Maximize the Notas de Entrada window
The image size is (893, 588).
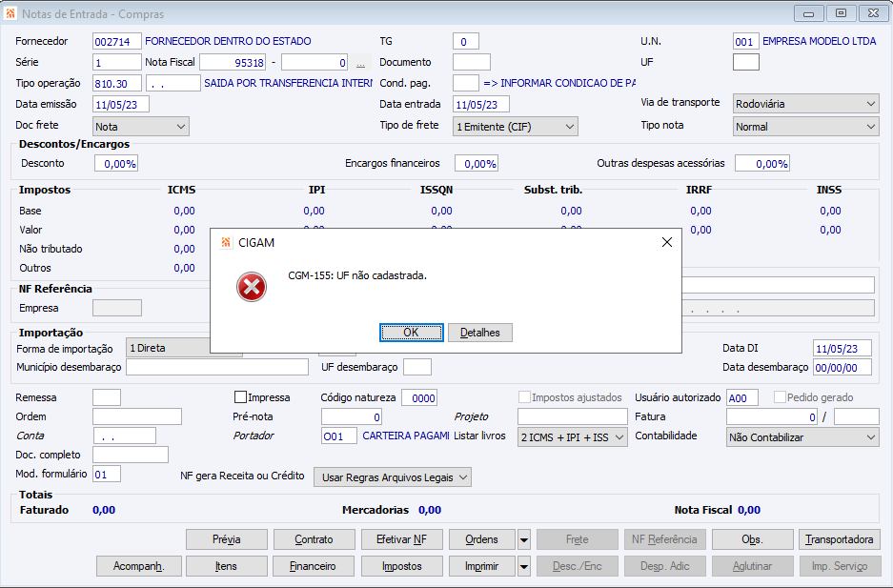pyautogui.click(x=841, y=13)
